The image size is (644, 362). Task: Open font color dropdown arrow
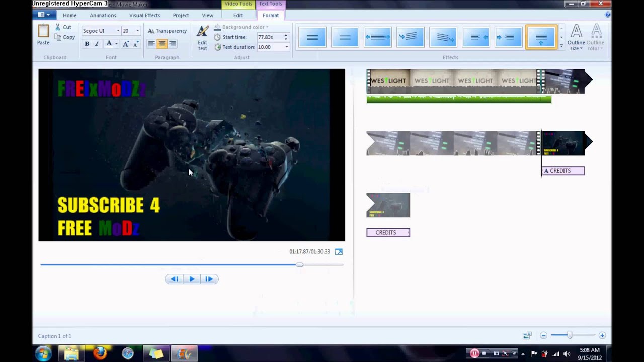[x=116, y=44]
